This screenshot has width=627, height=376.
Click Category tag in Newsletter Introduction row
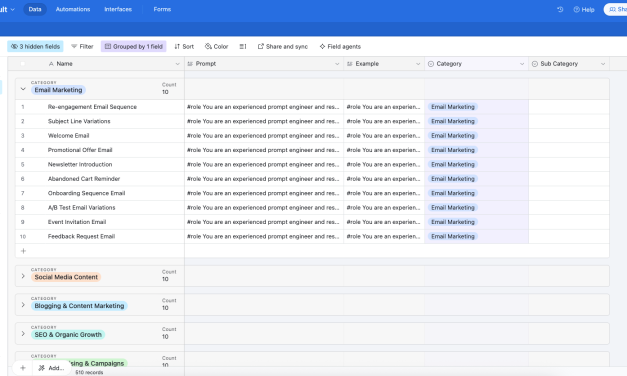pos(453,164)
